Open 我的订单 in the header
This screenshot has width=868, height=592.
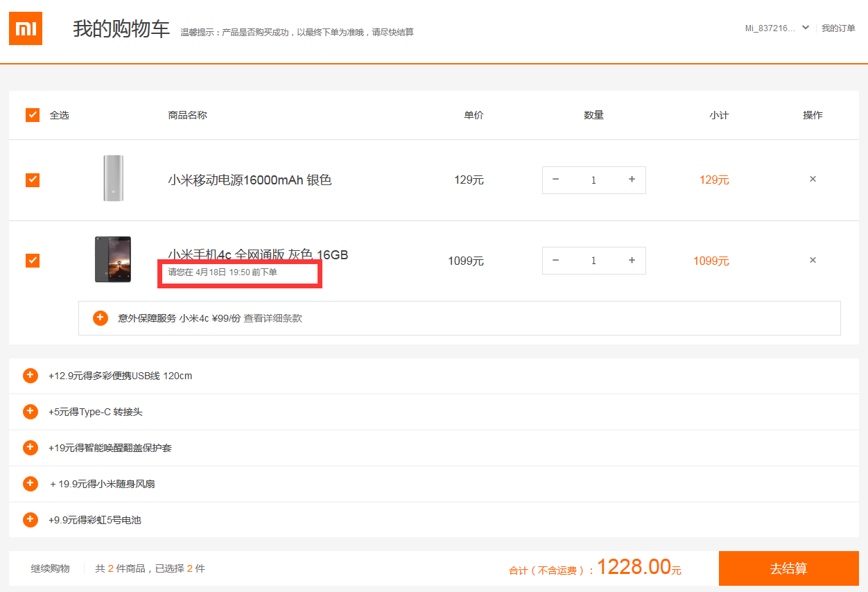pos(838,28)
